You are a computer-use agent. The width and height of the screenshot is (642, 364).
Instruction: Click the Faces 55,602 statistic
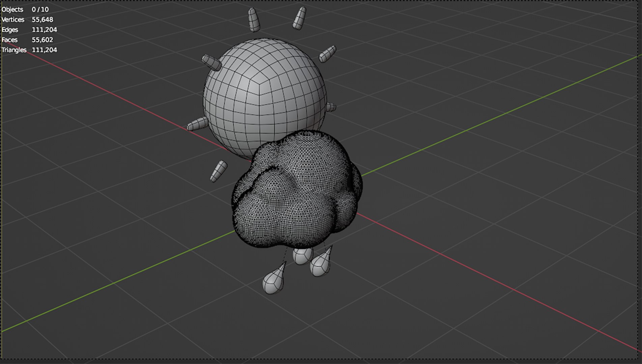point(27,40)
